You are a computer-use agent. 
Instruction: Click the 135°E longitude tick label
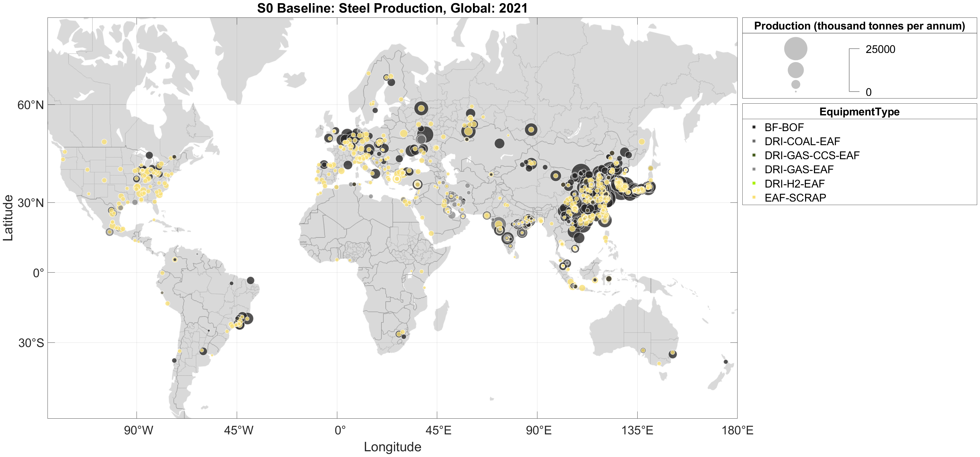point(637,430)
